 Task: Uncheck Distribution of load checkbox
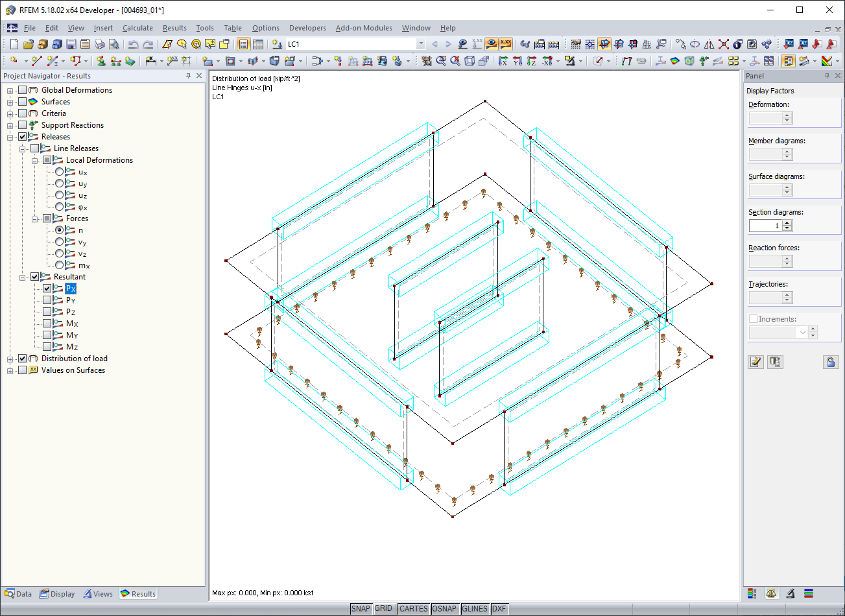(x=23, y=359)
